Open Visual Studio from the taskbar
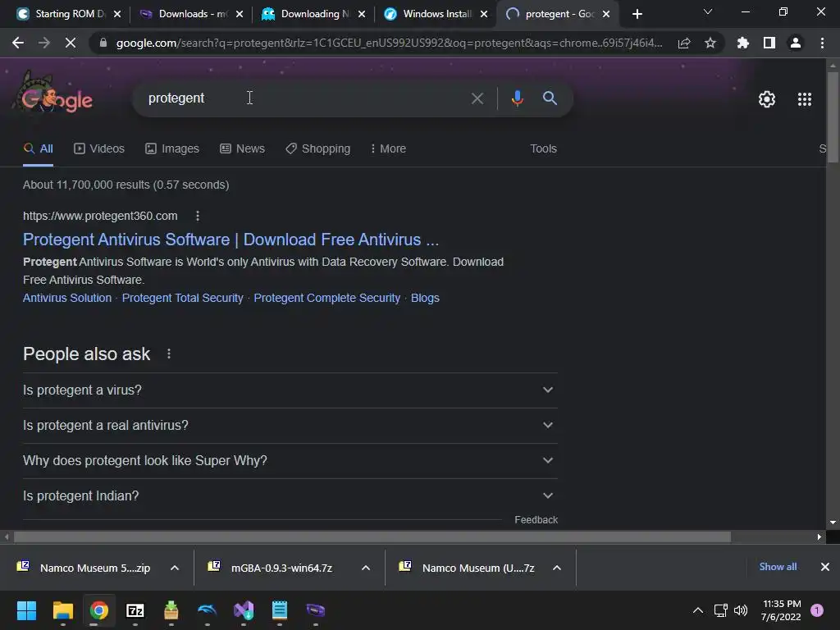This screenshot has height=630, width=840. tap(243, 610)
